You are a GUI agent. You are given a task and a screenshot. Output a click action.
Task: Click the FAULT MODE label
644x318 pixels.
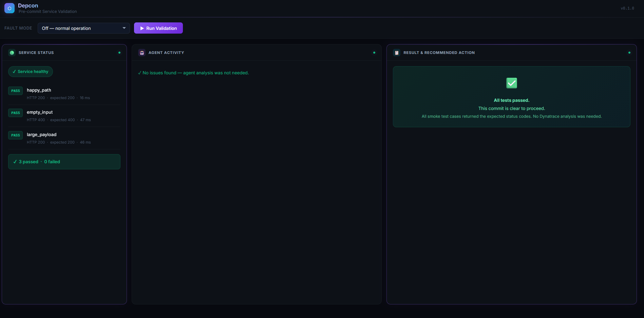click(18, 28)
